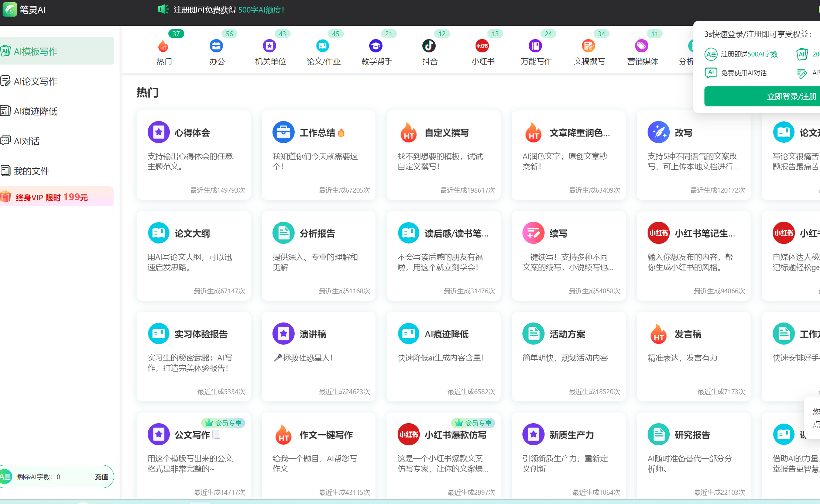This screenshot has width=820, height=504.
Task: Open AI对话 in the sidebar
Action: 57,141
